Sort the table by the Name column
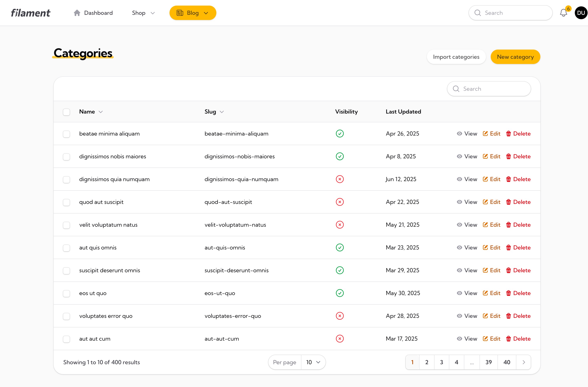Image resolution: width=588 pixels, height=387 pixels. tap(91, 112)
